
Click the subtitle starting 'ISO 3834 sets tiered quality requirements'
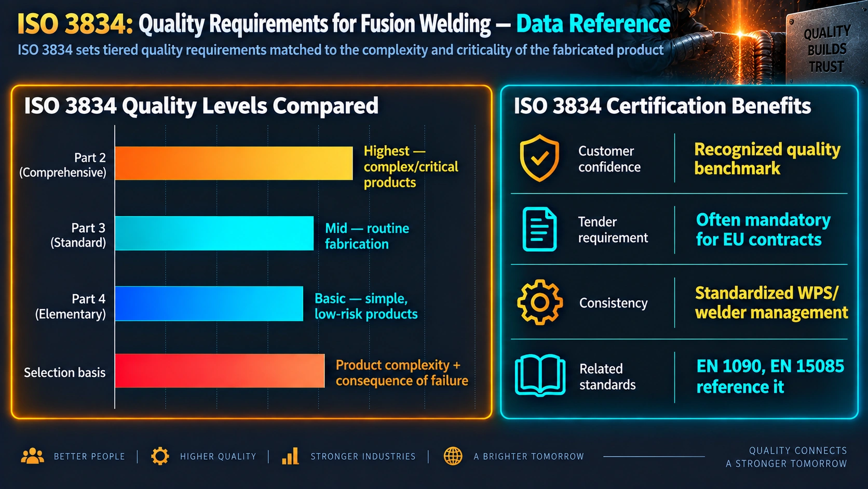tap(341, 50)
